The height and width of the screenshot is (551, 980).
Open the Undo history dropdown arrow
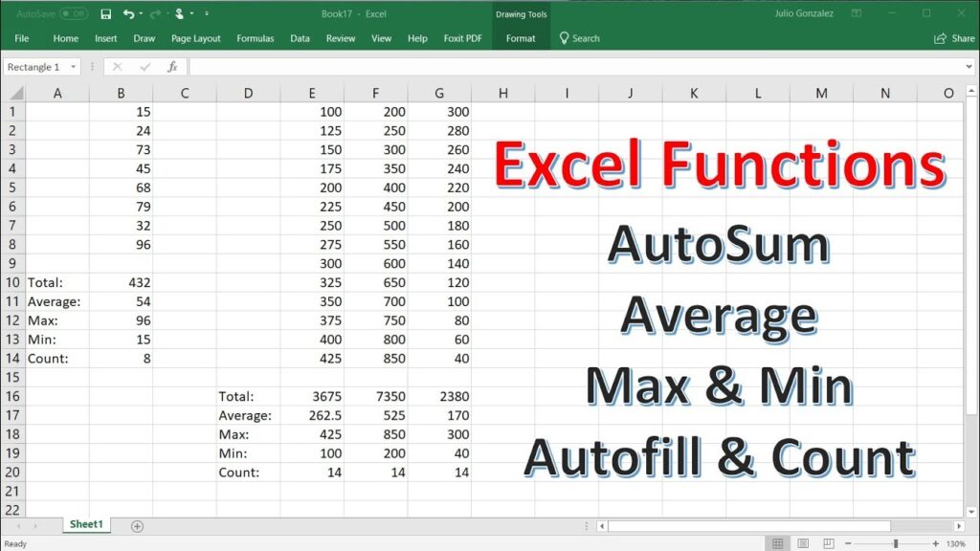(x=141, y=14)
